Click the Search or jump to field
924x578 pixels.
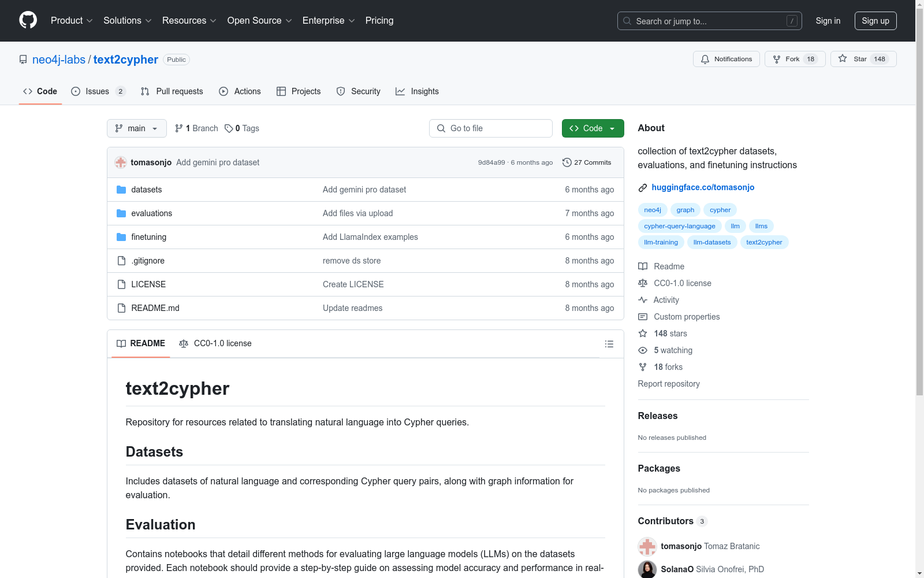pyautogui.click(x=710, y=21)
